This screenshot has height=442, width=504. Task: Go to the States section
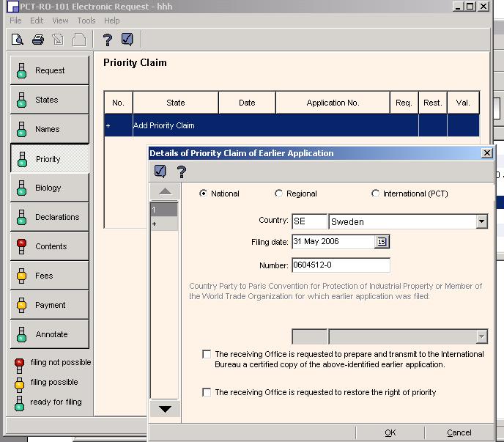coord(50,100)
